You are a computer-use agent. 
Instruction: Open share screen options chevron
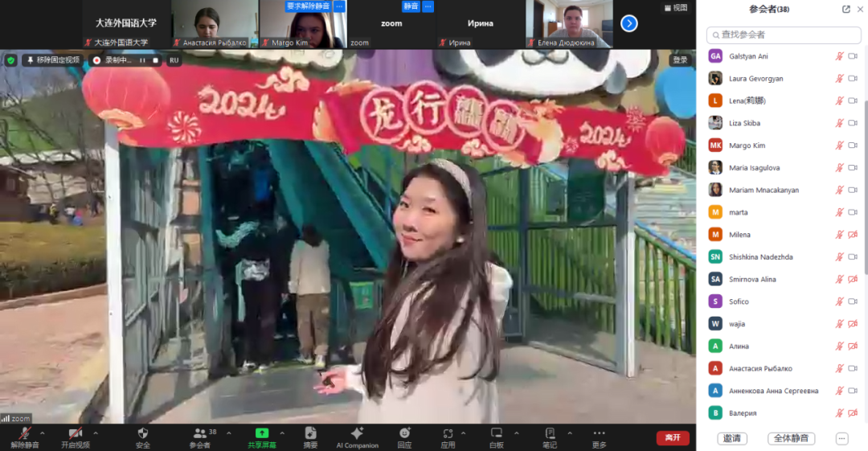click(280, 433)
